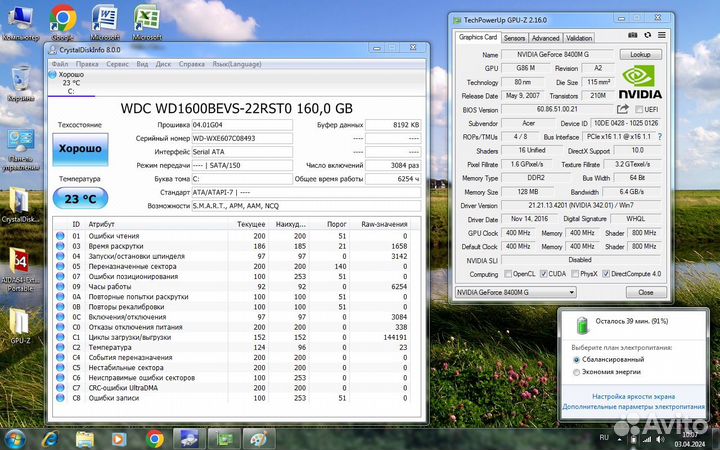Open the AIDA64 Portable desktop icon
720x450 pixels.
tap(20, 270)
